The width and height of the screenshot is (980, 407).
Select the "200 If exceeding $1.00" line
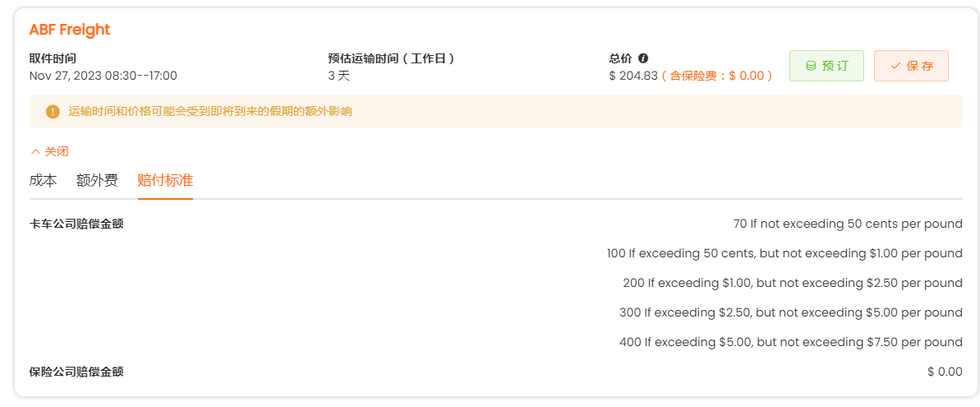792,283
